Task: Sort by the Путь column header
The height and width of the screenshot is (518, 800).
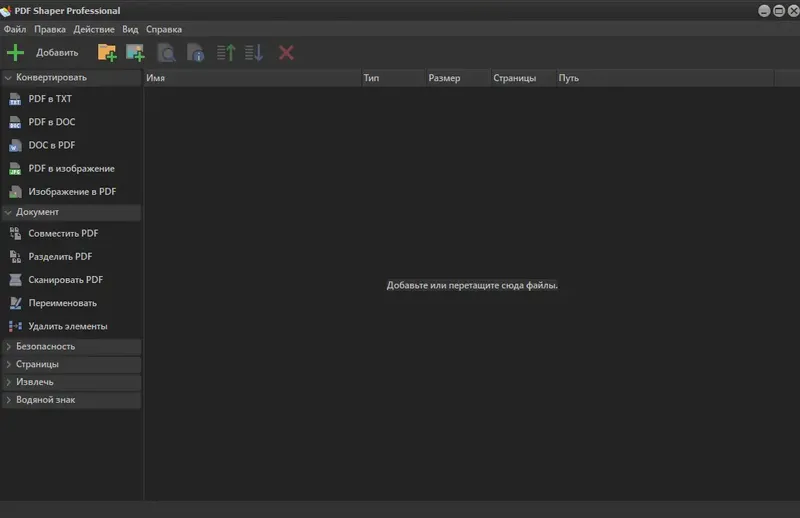Action: tap(665, 78)
